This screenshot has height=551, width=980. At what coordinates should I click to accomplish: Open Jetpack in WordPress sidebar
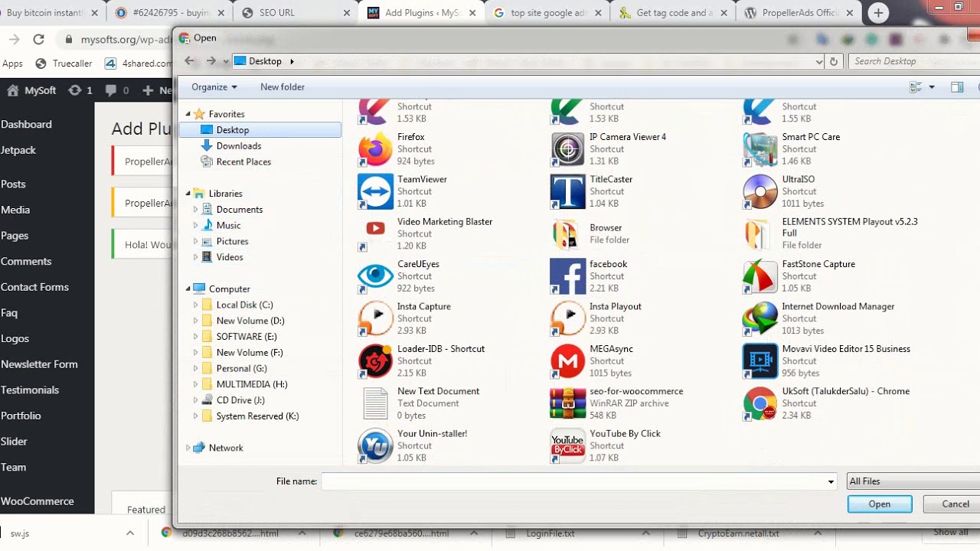[x=18, y=150]
